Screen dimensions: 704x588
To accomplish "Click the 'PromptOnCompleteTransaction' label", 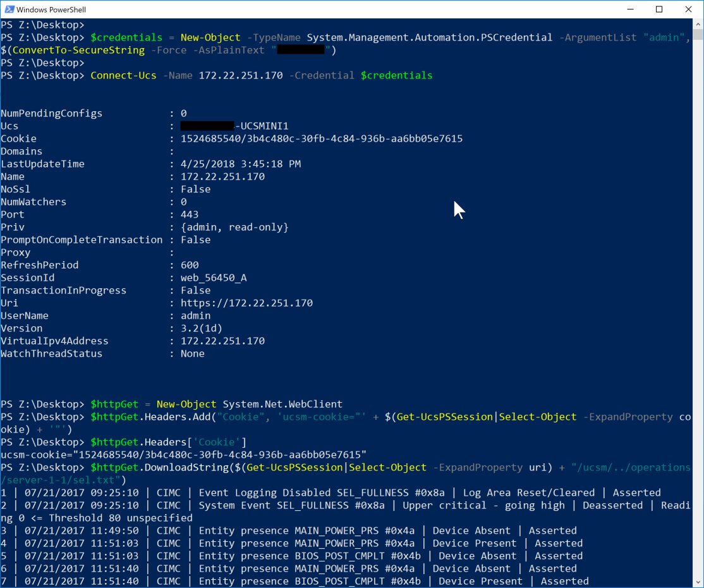I will (82, 240).
